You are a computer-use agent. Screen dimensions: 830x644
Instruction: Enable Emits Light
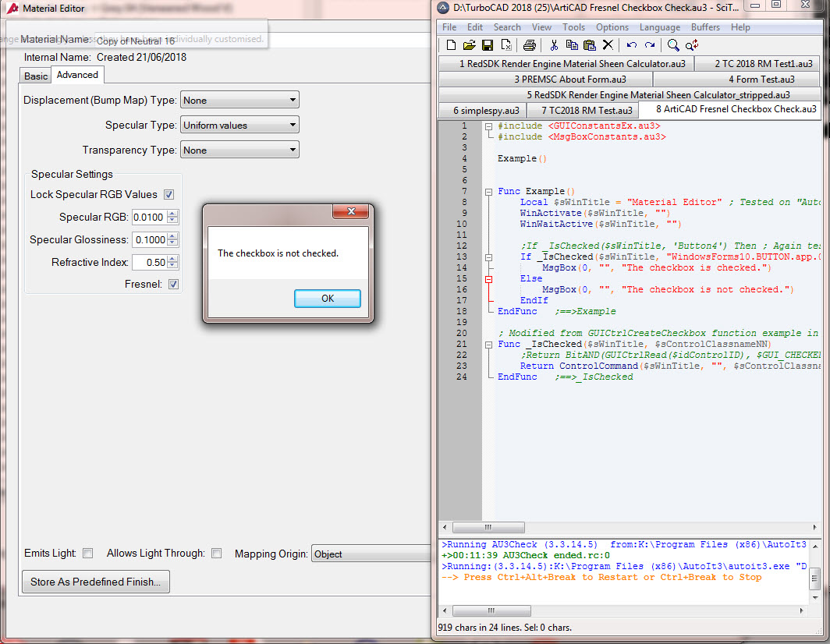click(x=88, y=553)
